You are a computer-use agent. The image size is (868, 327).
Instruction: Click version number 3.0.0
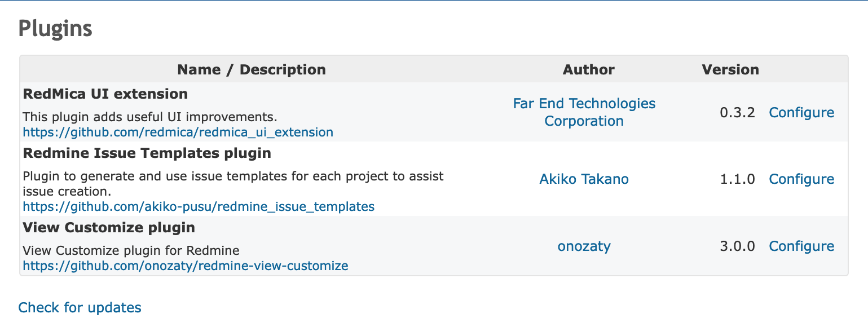pos(737,246)
